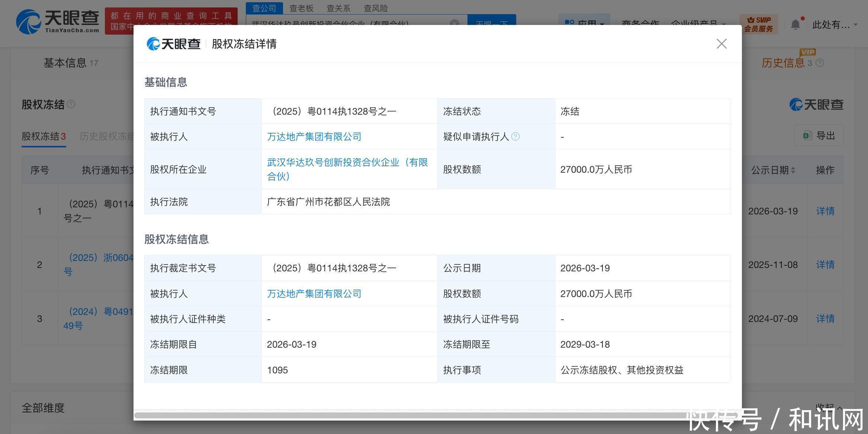Viewport: 868px width, 434px height.
Task: Select the 基本信息 tab
Action: point(65,63)
